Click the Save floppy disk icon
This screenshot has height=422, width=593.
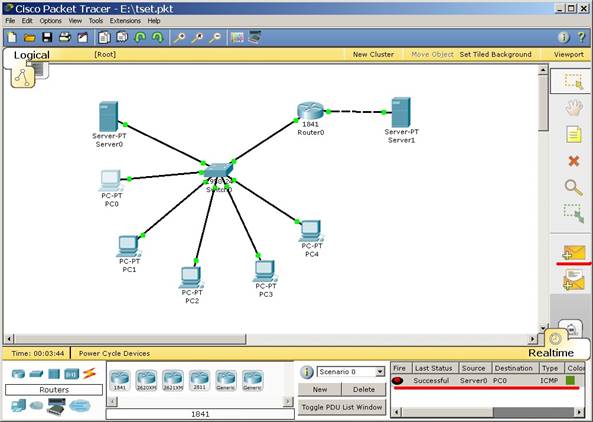(x=47, y=37)
